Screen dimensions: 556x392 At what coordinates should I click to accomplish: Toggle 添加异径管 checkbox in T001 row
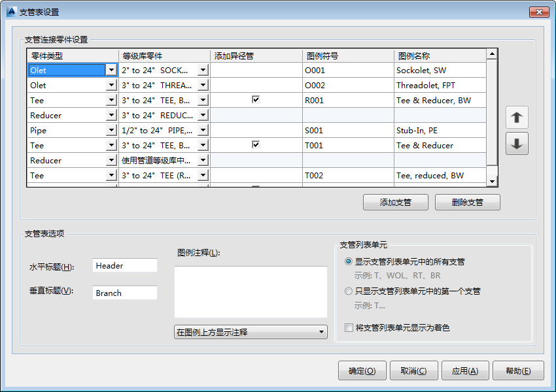point(256,144)
